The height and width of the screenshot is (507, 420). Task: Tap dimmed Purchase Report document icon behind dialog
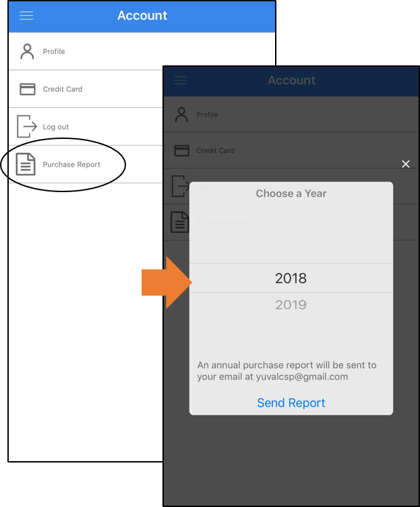pyautogui.click(x=180, y=222)
